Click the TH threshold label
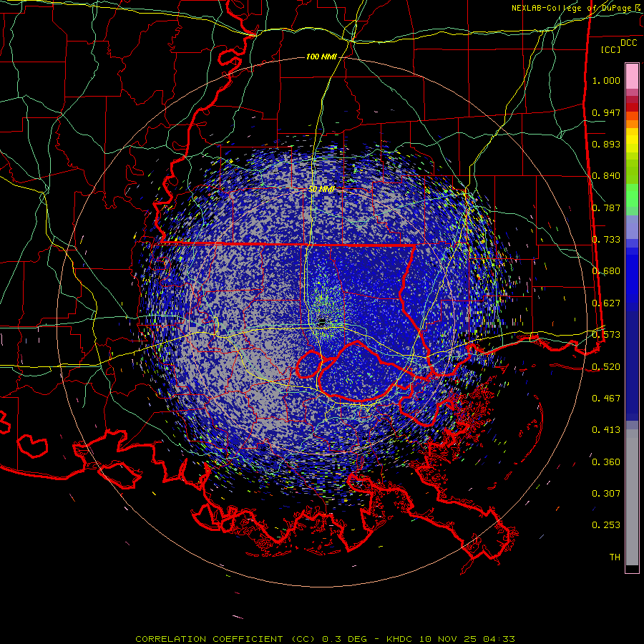Viewport: 644px width, 644px height. point(615,557)
